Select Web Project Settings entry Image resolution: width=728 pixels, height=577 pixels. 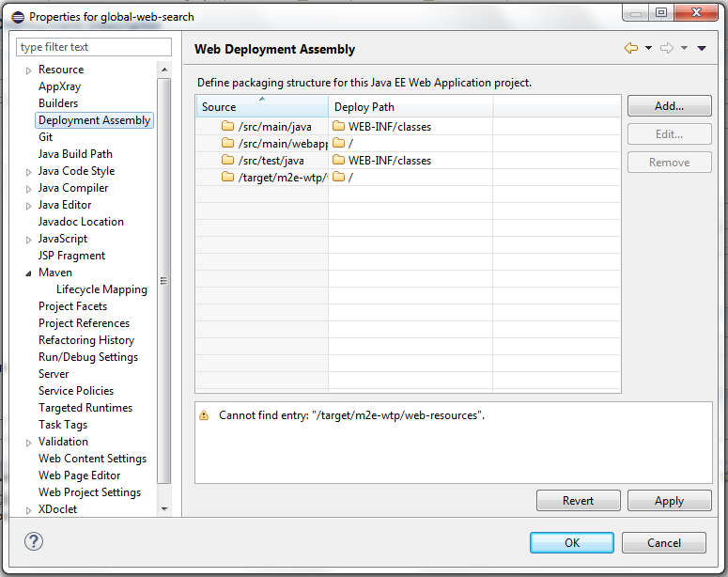89,492
